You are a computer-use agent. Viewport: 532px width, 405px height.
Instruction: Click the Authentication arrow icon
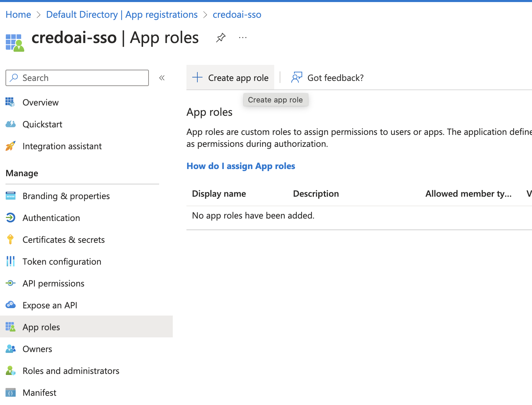(x=11, y=218)
